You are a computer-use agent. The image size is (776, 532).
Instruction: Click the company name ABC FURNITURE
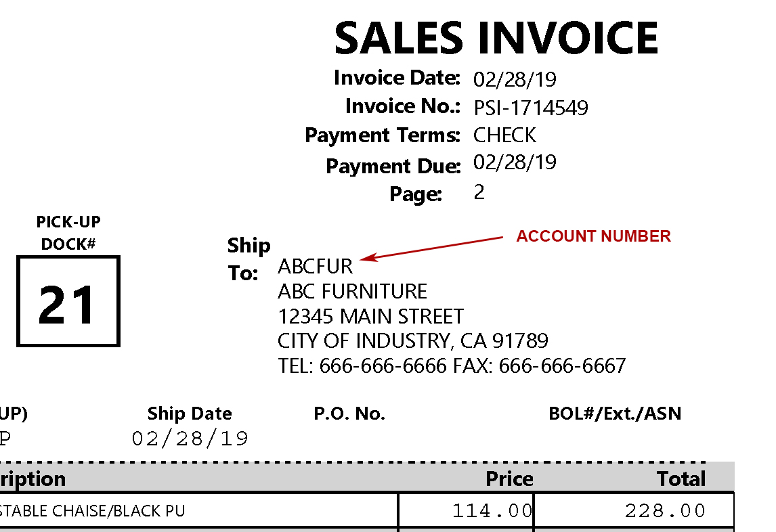tap(352, 292)
